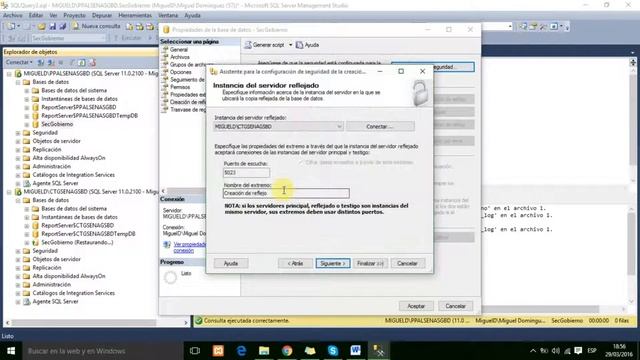Expand Alta disponibilidad AlwaysOn under PPALSENASGBD
This screenshot has height=360, width=640.
(x=18, y=158)
